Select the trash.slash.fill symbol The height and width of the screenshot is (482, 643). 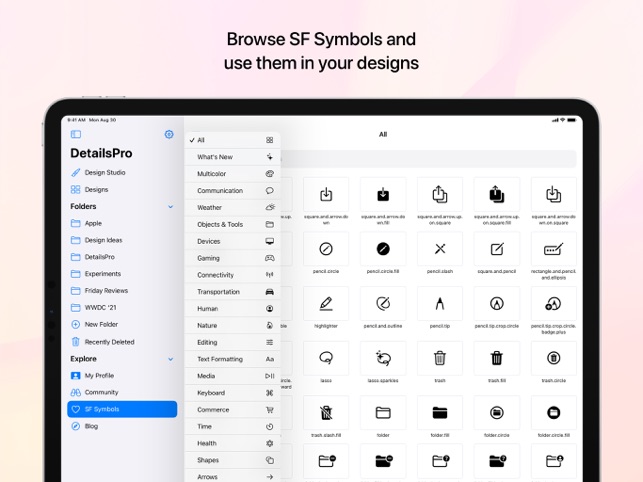point(326,413)
